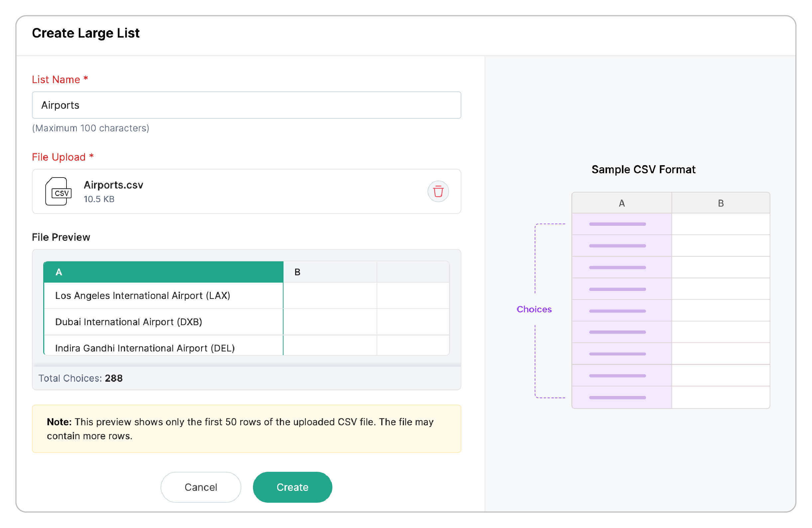Click the first purple row in sample table
This screenshot has width=812, height=528.
622,224
